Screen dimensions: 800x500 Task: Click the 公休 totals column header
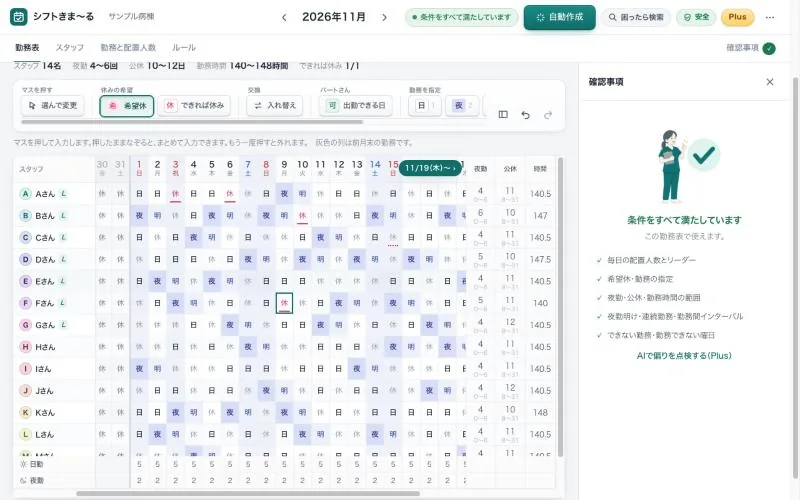click(510, 169)
